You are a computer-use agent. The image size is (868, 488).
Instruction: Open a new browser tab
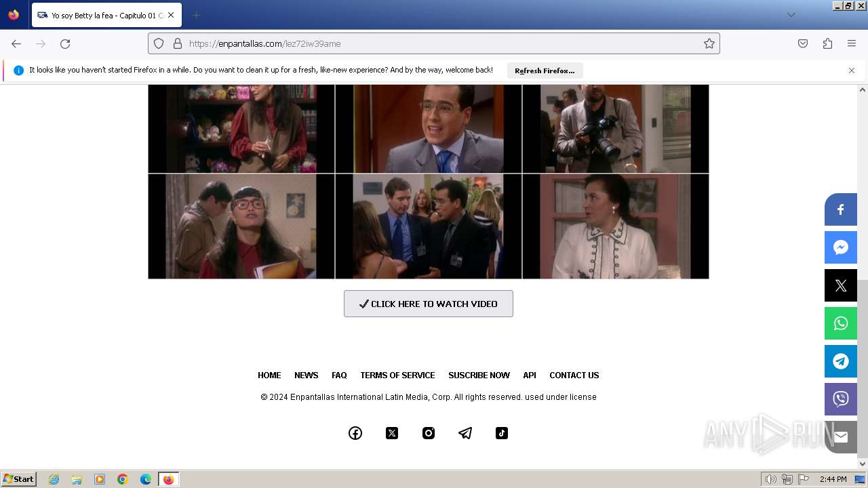196,15
